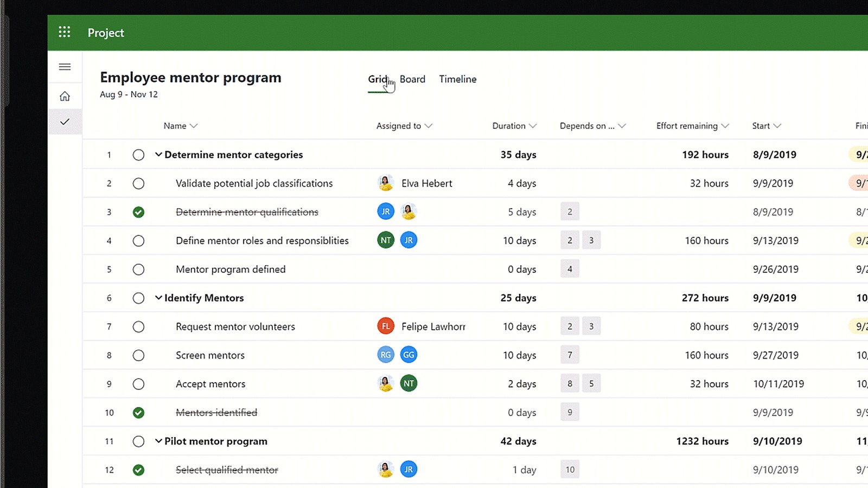Click photo avatar on Select qualified mentor
Viewport: 868px width, 488px height.
(386, 469)
